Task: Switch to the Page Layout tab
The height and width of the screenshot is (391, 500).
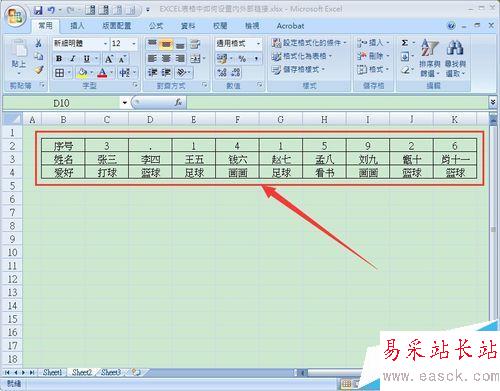Action: 116,26
